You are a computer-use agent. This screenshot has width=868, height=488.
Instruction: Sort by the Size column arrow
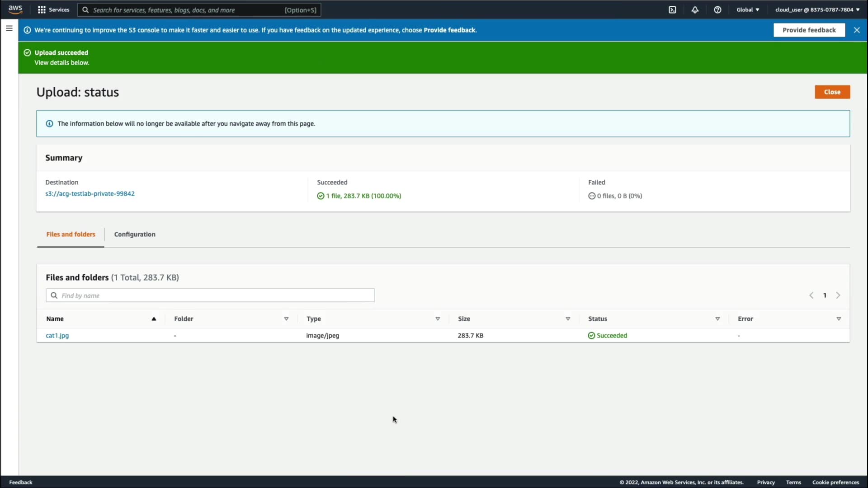click(x=568, y=319)
